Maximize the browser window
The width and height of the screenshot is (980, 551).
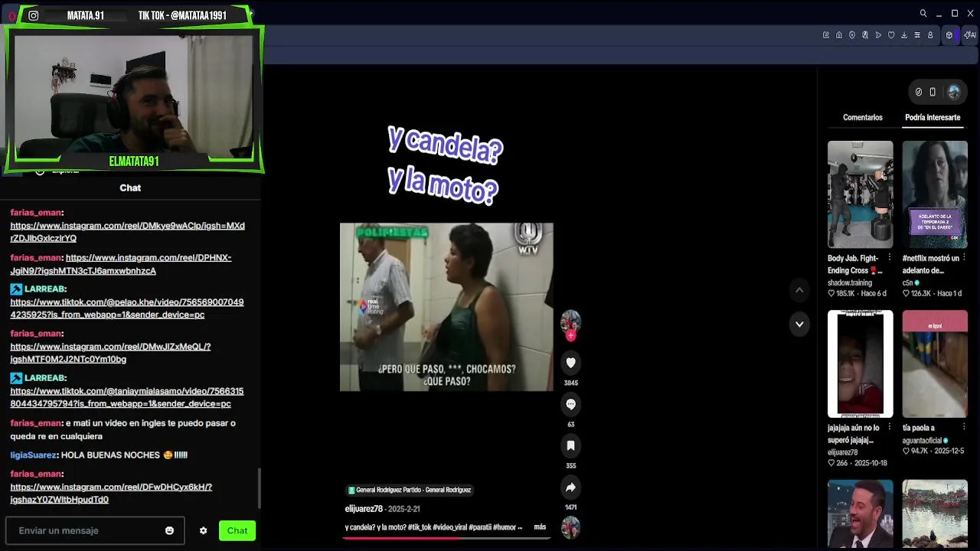(955, 14)
